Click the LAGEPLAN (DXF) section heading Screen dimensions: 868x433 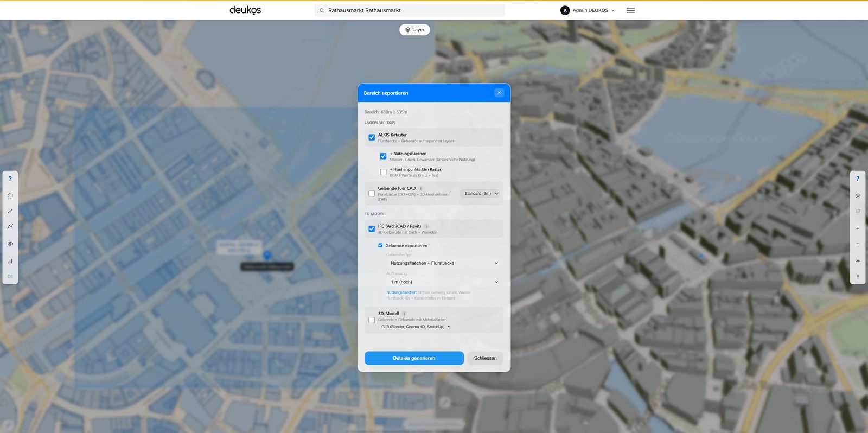[x=380, y=123]
